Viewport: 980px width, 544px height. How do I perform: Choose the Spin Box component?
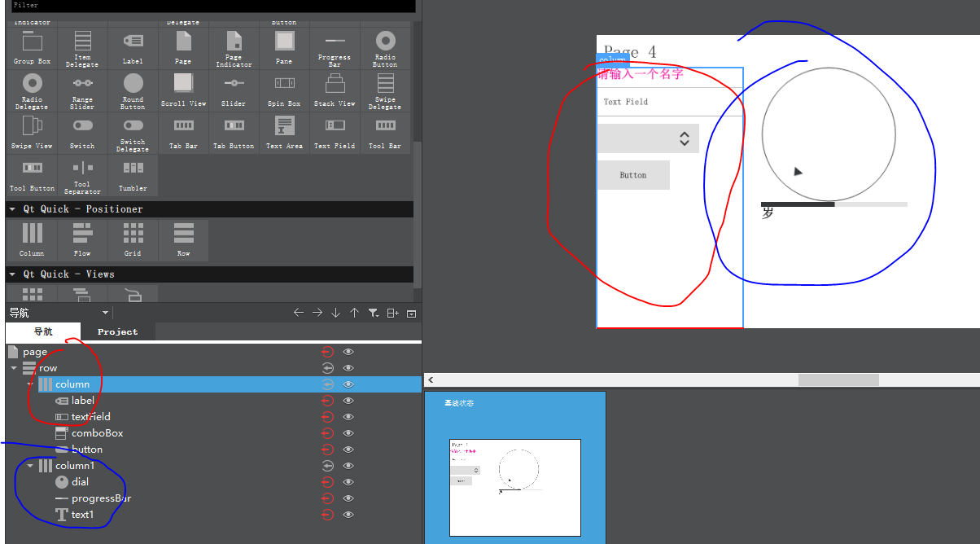[284, 90]
